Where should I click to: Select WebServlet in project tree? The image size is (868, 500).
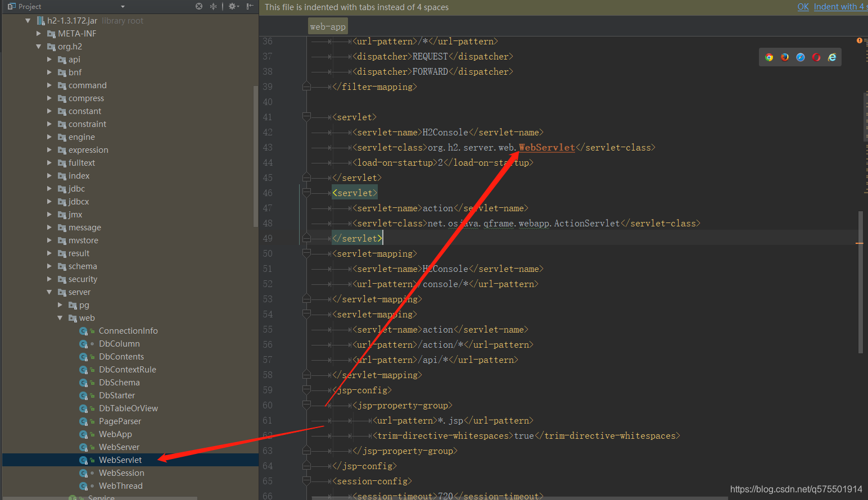120,460
